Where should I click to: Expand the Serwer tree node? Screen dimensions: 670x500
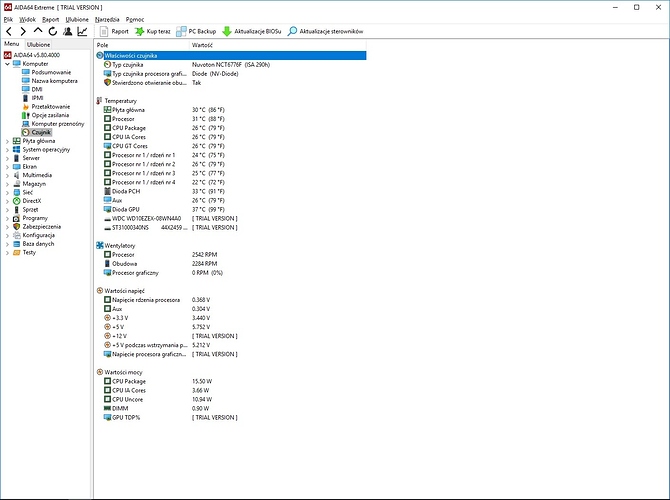[x=7, y=158]
